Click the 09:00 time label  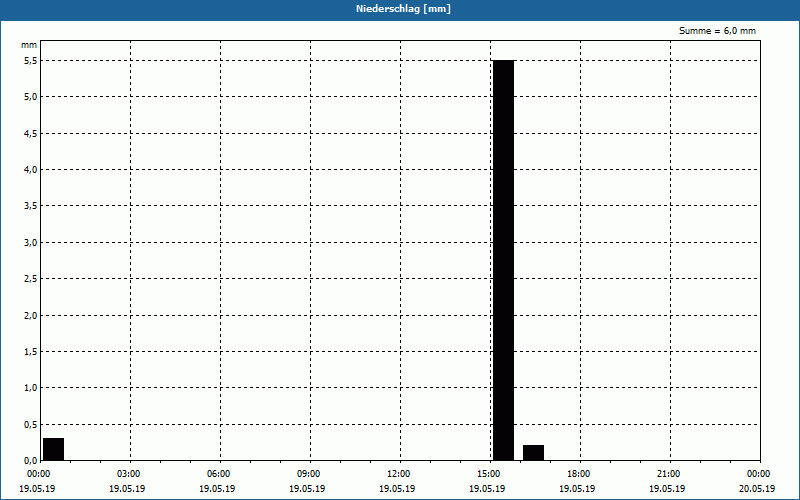[x=309, y=474]
